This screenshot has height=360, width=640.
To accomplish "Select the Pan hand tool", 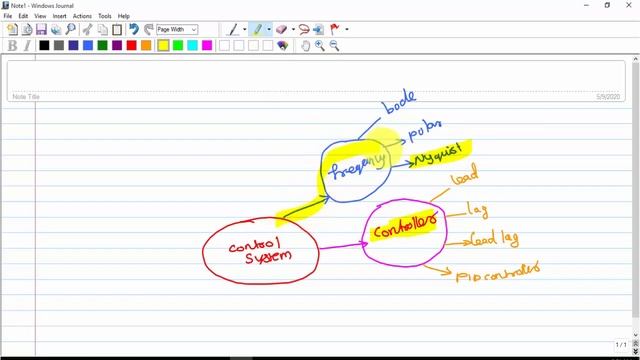I will (305, 45).
